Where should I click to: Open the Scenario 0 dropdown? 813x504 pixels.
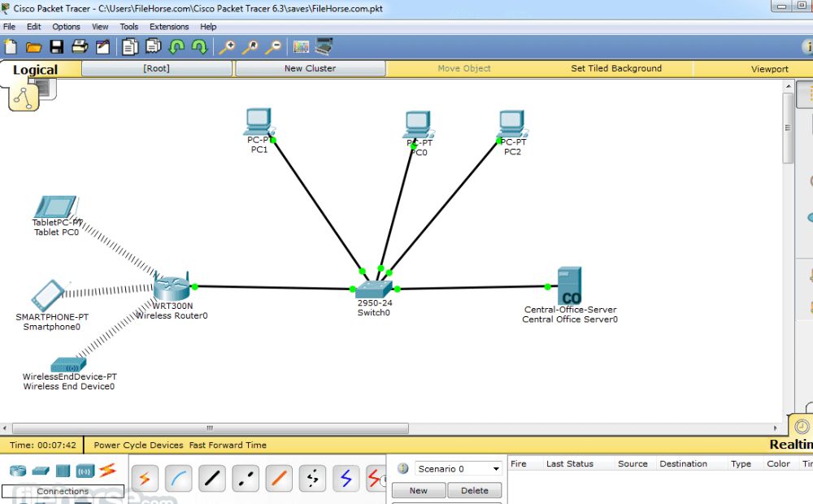[x=459, y=469]
